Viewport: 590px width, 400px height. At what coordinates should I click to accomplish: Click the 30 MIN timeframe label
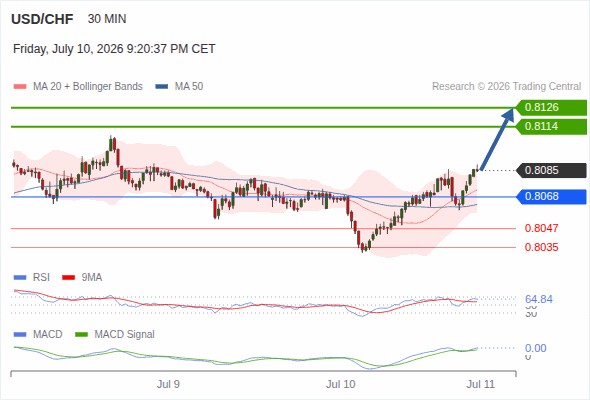tap(107, 19)
